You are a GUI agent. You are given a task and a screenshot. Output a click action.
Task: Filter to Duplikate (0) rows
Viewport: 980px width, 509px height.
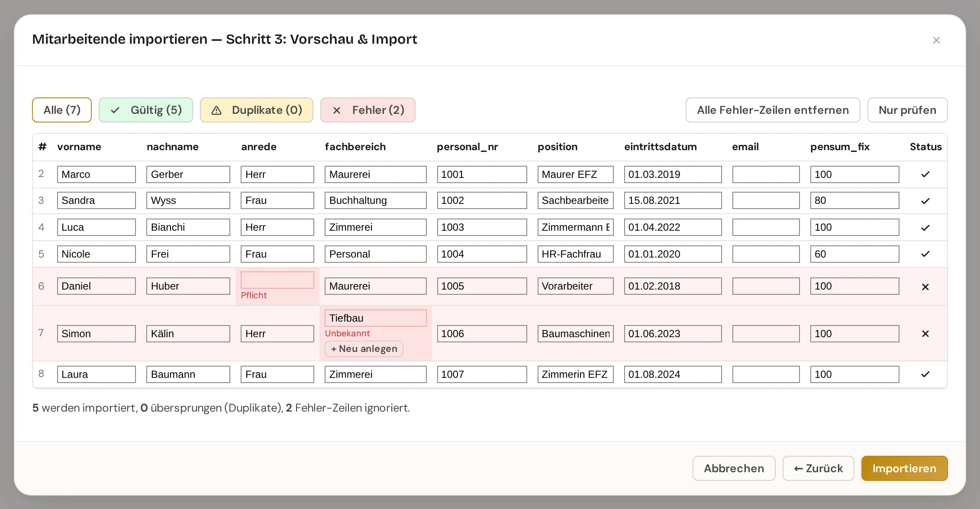[x=257, y=110]
